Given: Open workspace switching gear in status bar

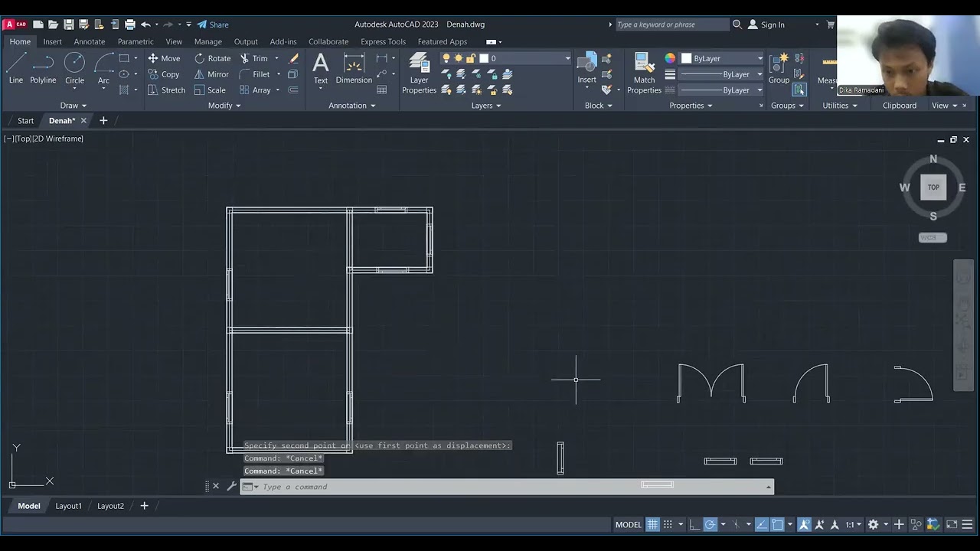Looking at the screenshot, I should [x=873, y=524].
